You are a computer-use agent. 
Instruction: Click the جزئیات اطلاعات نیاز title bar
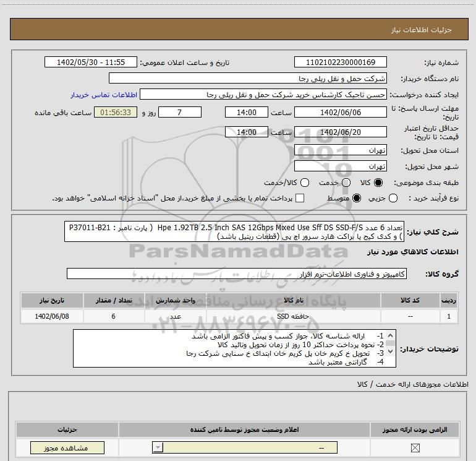pyautogui.click(x=239, y=29)
